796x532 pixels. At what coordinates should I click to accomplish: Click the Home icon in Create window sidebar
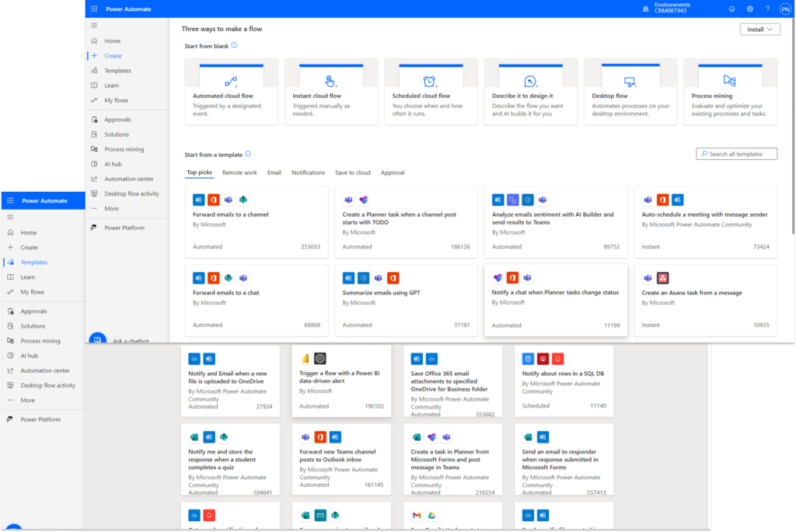pos(94,41)
